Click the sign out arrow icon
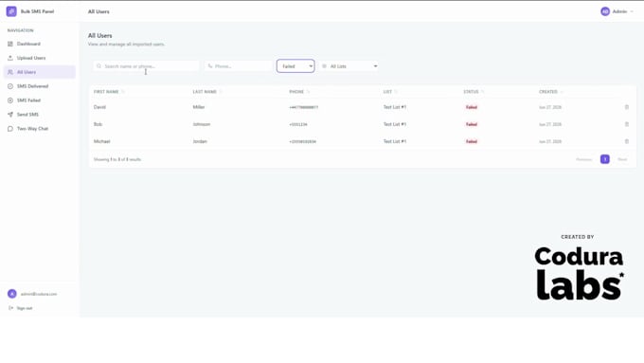Viewport: 644px width, 363px height. [10, 308]
